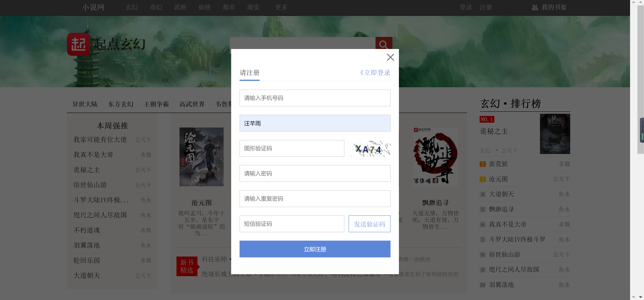Focus the 请输入手机号码 phone input field
The width and height of the screenshot is (644, 300).
pyautogui.click(x=315, y=98)
